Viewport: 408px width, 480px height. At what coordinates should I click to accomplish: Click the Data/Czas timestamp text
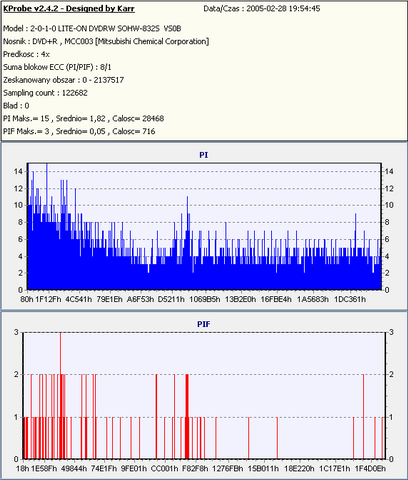click(262, 9)
